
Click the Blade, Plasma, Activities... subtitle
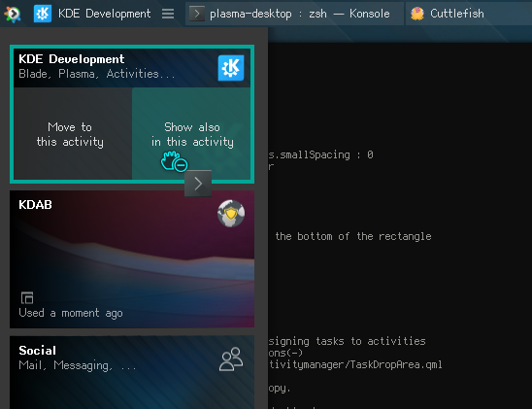(96, 74)
